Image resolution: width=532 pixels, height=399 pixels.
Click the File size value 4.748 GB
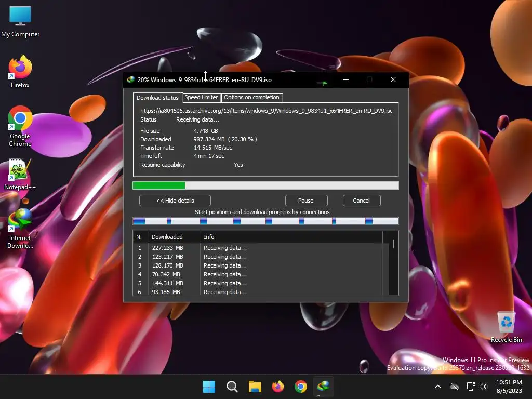(206, 131)
